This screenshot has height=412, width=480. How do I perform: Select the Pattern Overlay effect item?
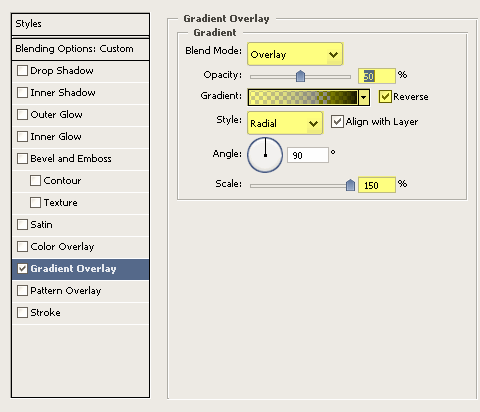[x=80, y=291]
